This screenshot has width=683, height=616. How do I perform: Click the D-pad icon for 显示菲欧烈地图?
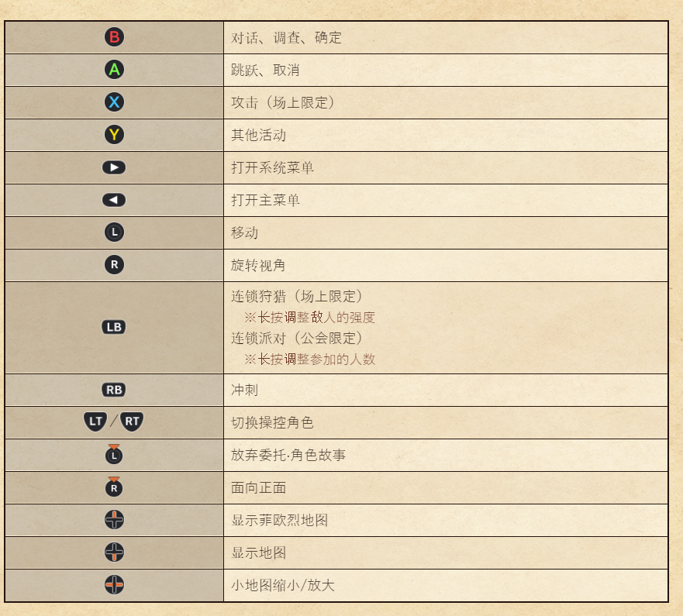(x=114, y=520)
